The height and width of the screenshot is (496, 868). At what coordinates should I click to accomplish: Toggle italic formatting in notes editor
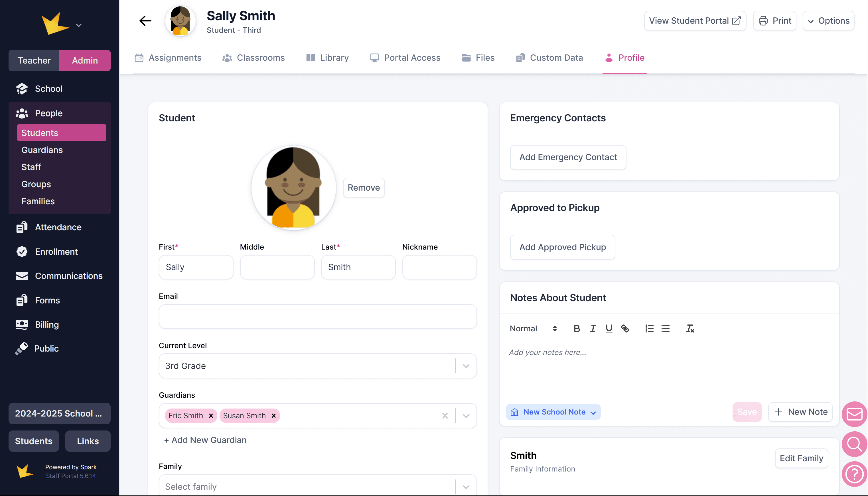[593, 328]
